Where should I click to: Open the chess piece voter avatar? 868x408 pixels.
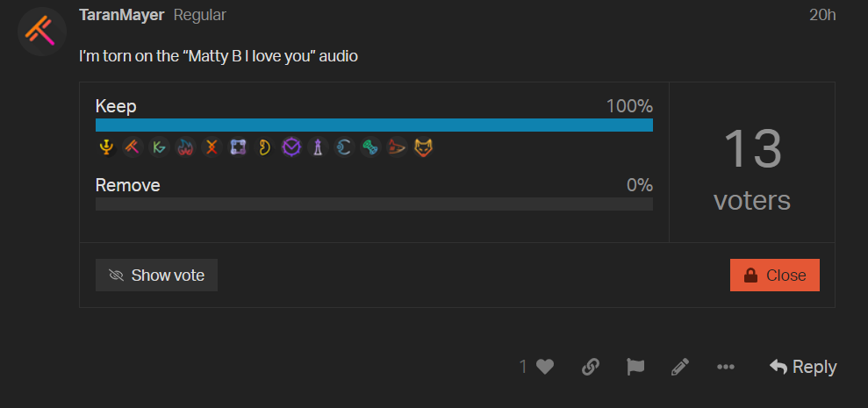[318, 147]
